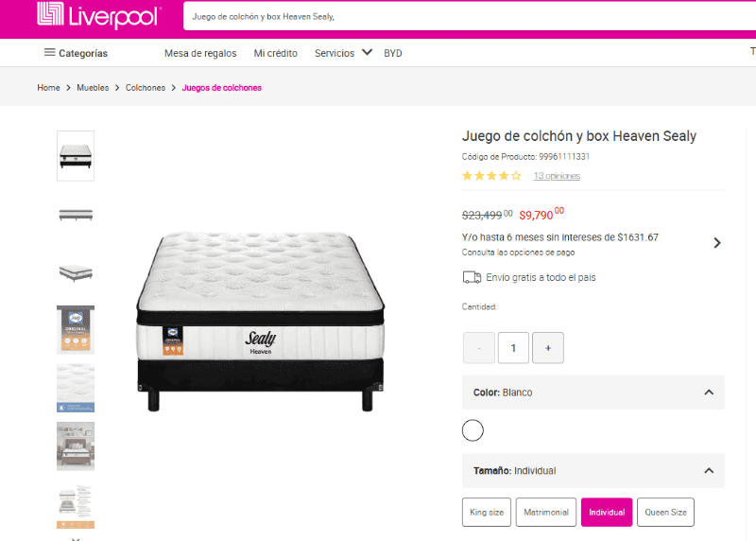756x541 pixels.
Task: Open the 13 opiniones link
Action: [557, 176]
